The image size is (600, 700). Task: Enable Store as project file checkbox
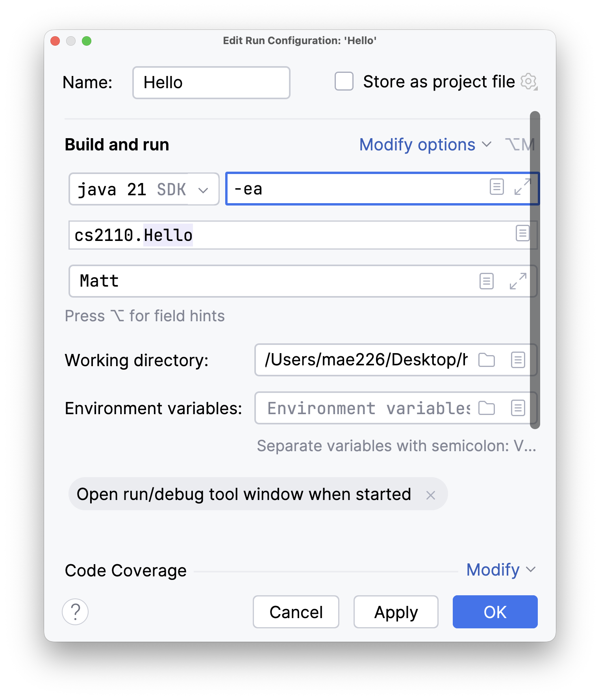pyautogui.click(x=344, y=81)
